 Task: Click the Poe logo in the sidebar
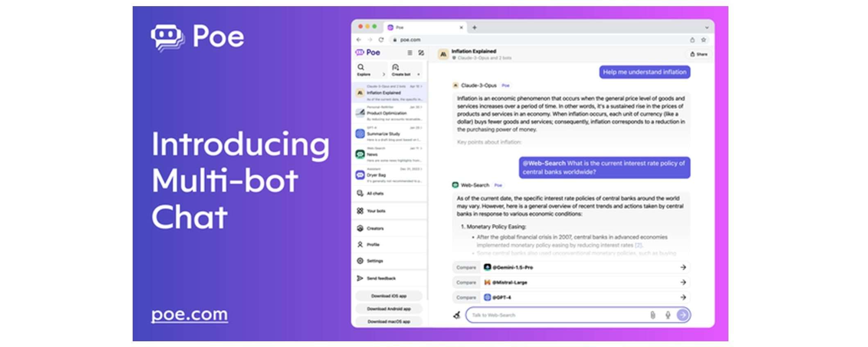click(x=368, y=52)
